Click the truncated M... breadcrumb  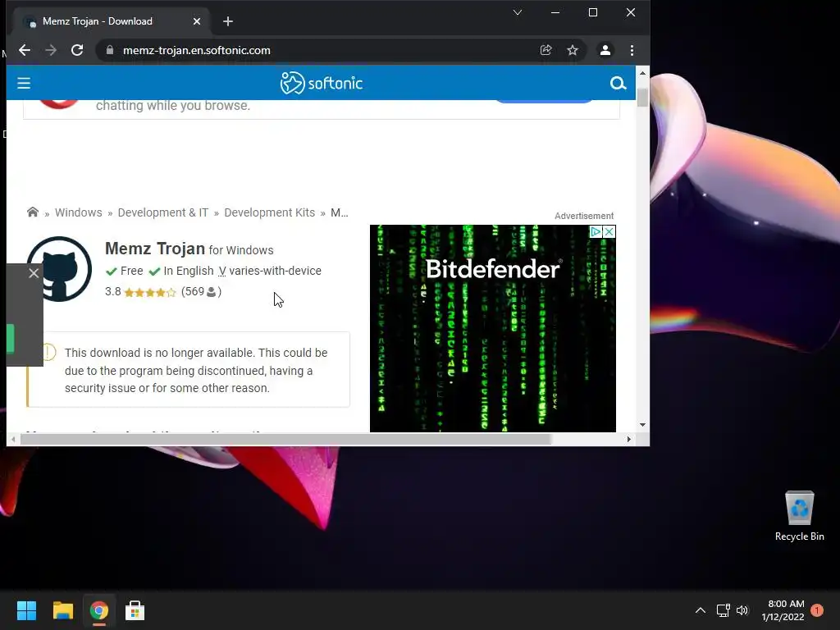coord(339,212)
